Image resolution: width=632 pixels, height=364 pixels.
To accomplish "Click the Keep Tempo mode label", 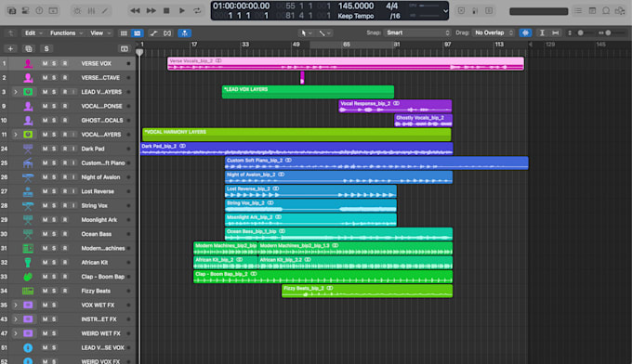I will [355, 16].
